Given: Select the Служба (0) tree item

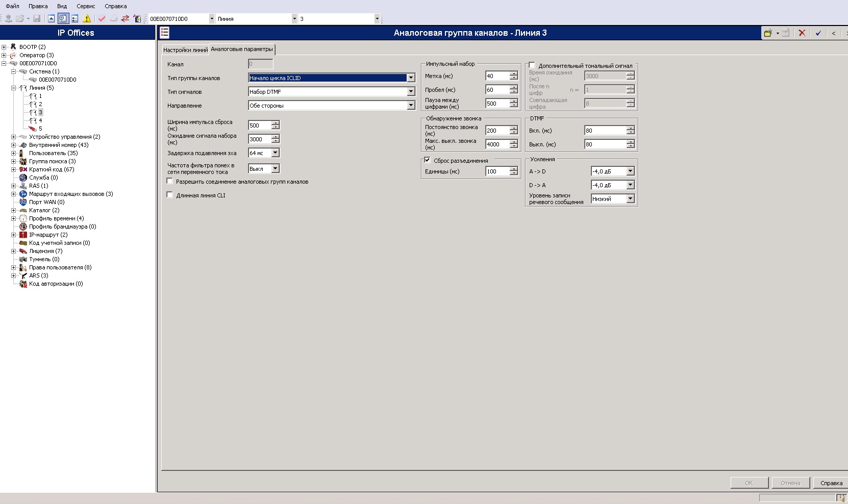Looking at the screenshot, I should 43,178.
